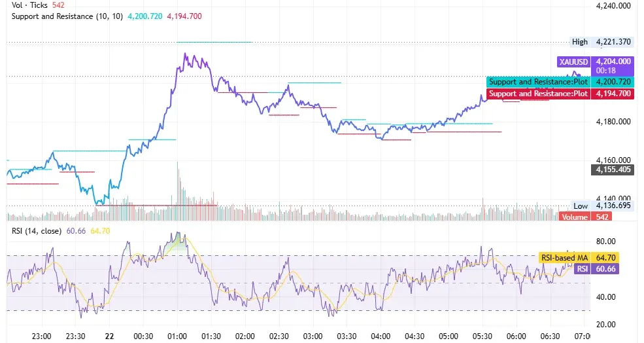Click the XAUUSD symbol price label
The width and height of the screenshot is (644, 343).
[x=573, y=62]
